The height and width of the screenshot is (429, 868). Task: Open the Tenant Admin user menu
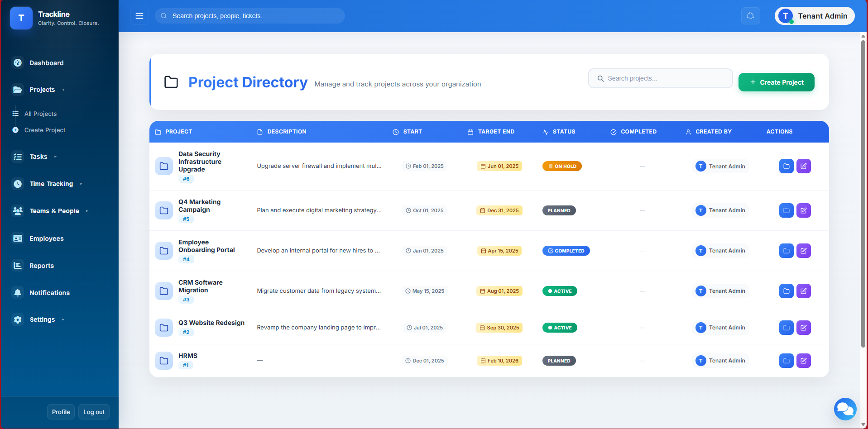point(814,16)
